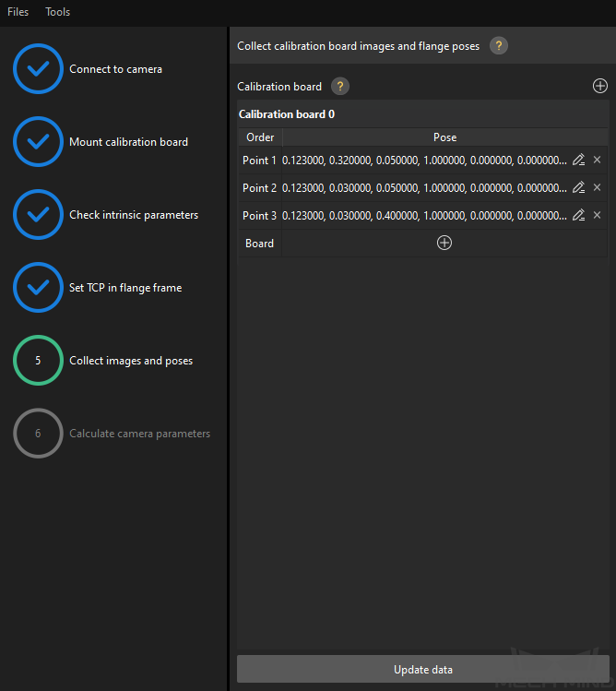
Task: Add a pose with the Board row plus icon
Action: [x=444, y=243]
